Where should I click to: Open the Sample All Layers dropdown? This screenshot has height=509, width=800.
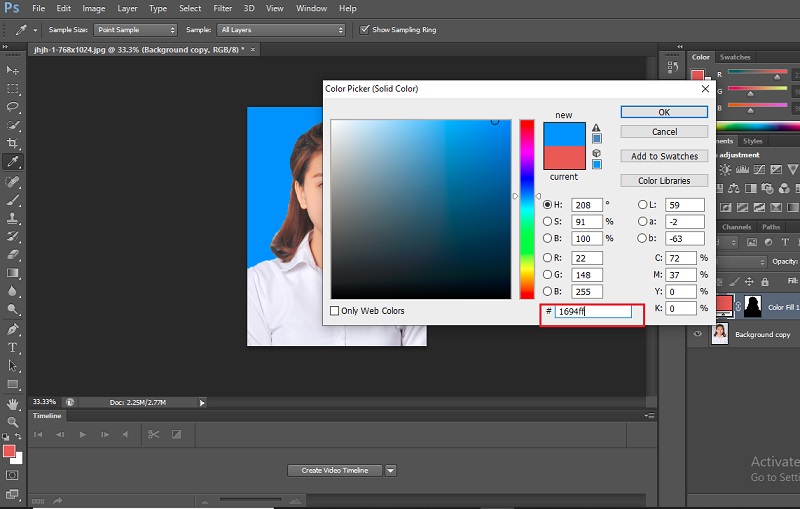281,30
